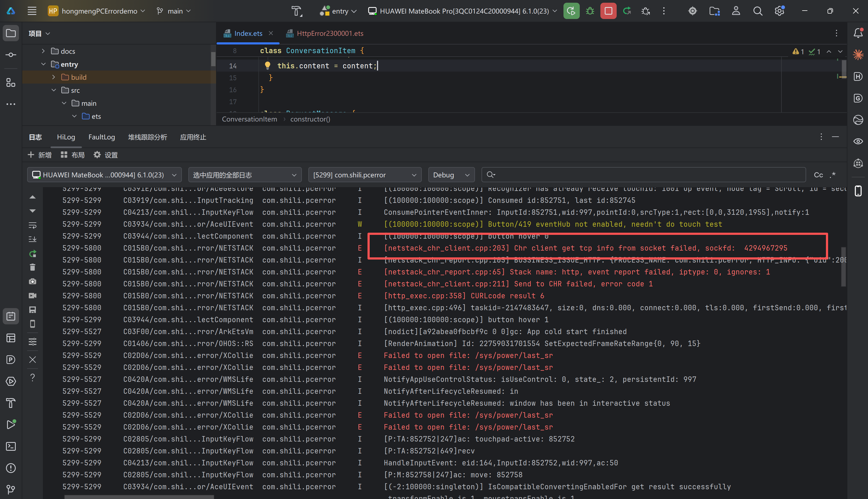Click 新增 to add a log filter

click(39, 155)
